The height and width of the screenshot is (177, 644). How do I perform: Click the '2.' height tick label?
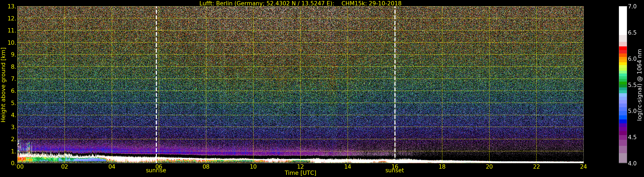pos(14,139)
